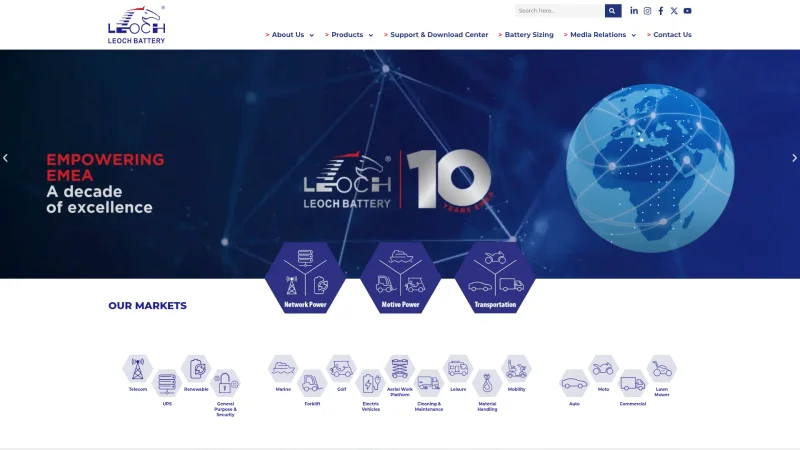Viewport: 800px width, 450px height.
Task: Open the Renewable market icon
Action: pos(196,369)
